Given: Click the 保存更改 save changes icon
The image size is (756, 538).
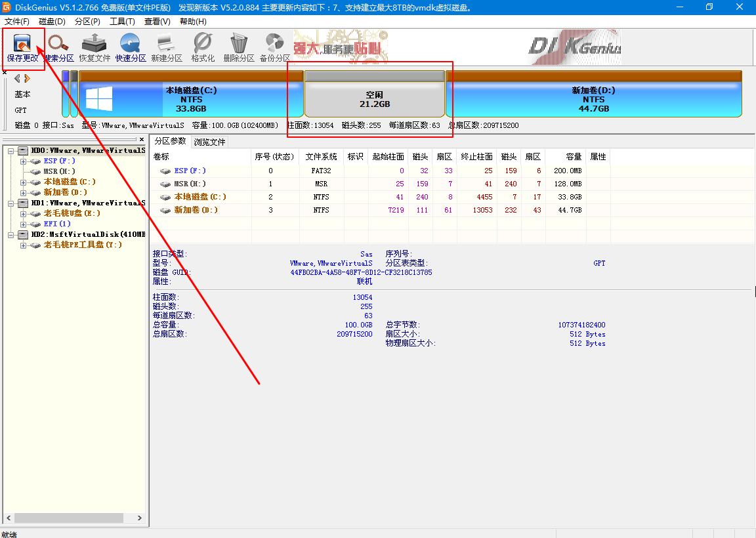Looking at the screenshot, I should (x=22, y=48).
